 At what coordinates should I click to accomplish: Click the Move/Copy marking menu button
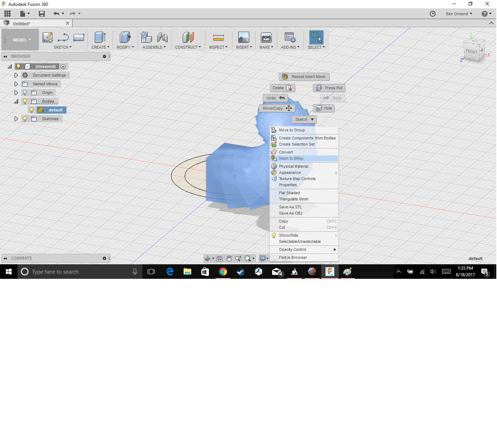277,108
